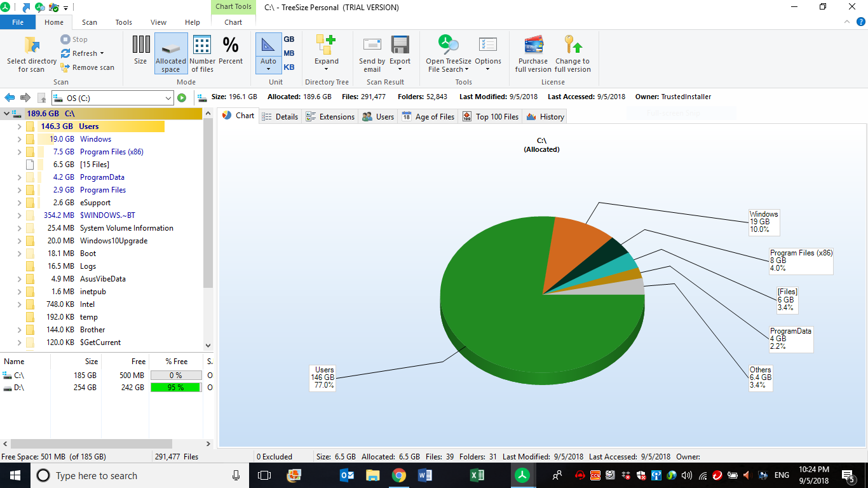Screen dimensions: 868x488
Task: Expand the Users folder node
Action: (x=20, y=126)
